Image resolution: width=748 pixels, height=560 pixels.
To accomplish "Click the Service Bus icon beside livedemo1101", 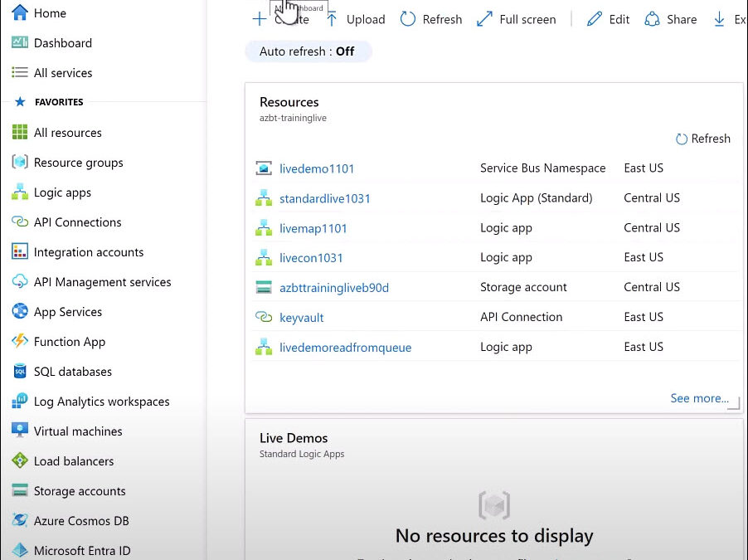I will click(264, 168).
